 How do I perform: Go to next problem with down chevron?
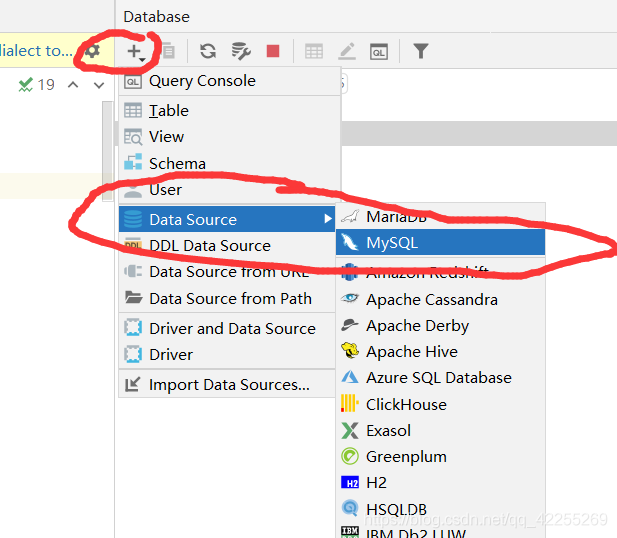[x=99, y=85]
